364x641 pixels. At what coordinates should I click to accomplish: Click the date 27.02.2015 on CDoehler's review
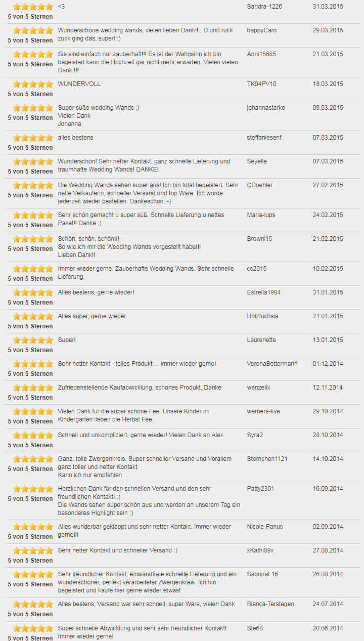point(328,185)
